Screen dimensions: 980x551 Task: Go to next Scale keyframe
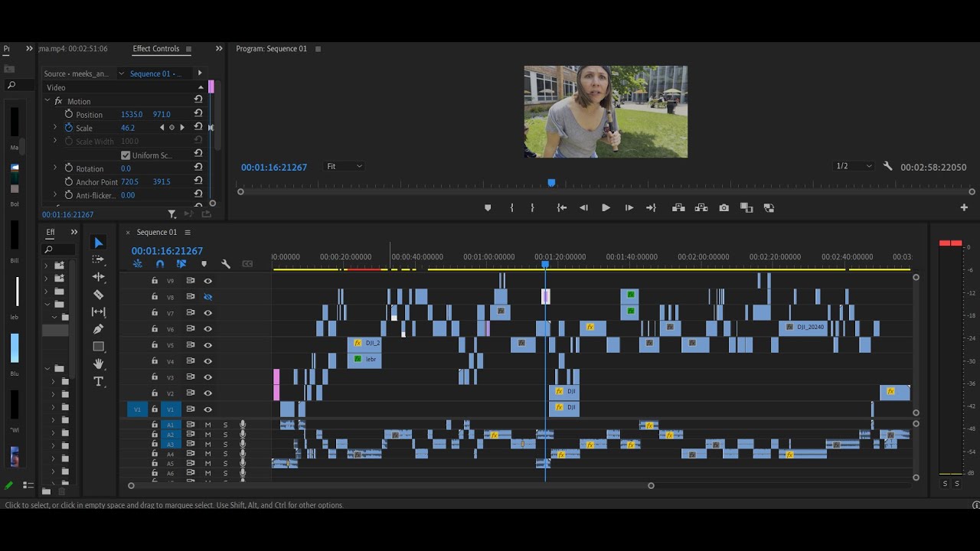point(181,128)
